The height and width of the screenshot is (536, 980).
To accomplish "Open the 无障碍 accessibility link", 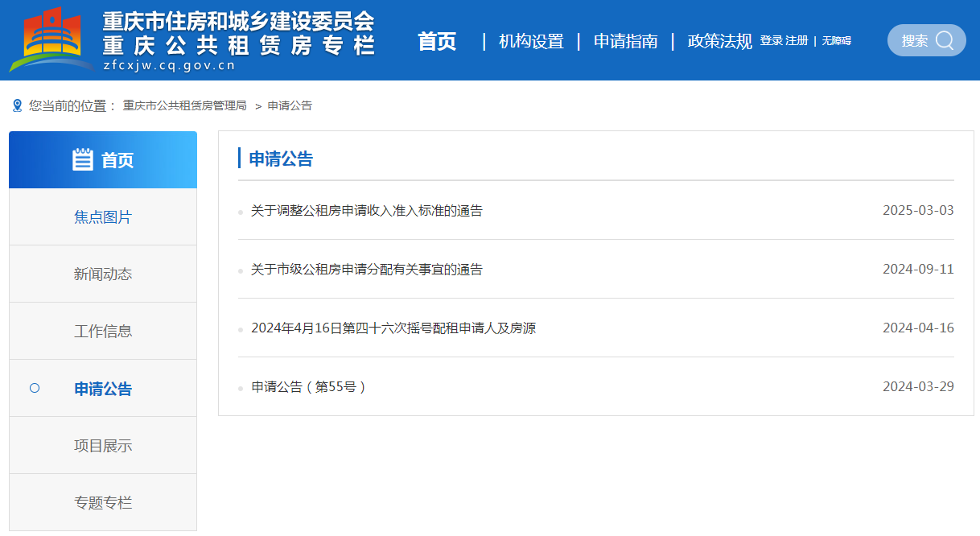I will (836, 40).
